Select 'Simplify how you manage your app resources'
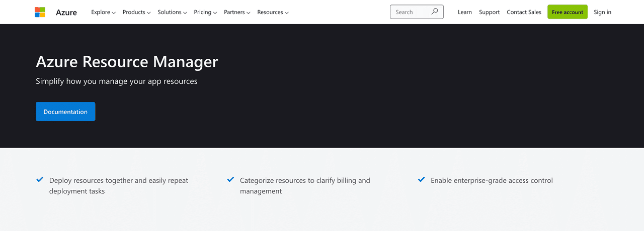644x231 pixels. [117, 81]
